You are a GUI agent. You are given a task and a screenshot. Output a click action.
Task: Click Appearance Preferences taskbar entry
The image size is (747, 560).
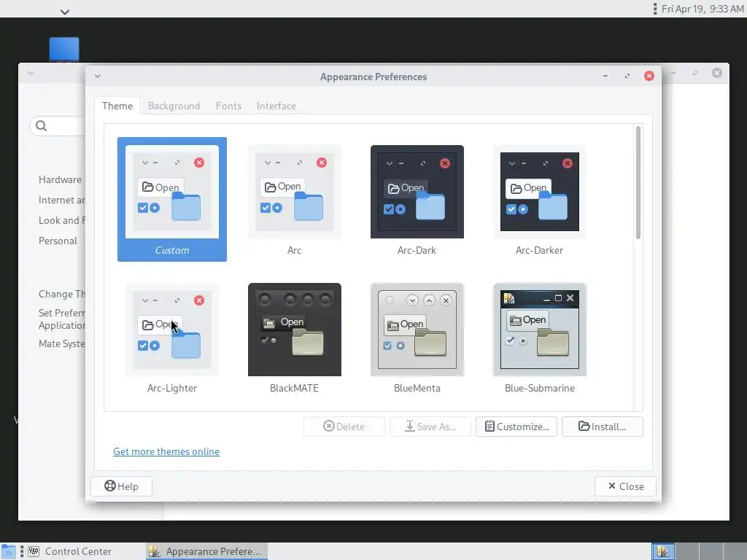(x=206, y=551)
